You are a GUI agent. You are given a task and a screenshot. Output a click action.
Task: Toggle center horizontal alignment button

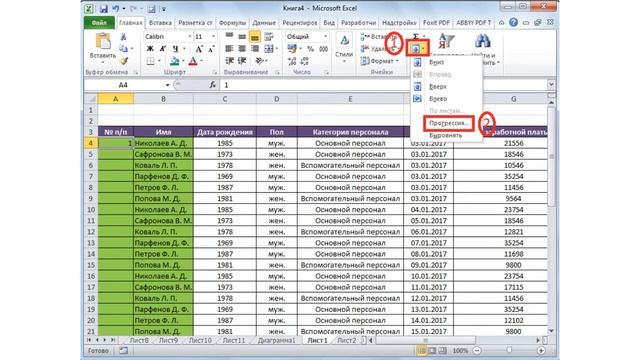tap(242, 49)
